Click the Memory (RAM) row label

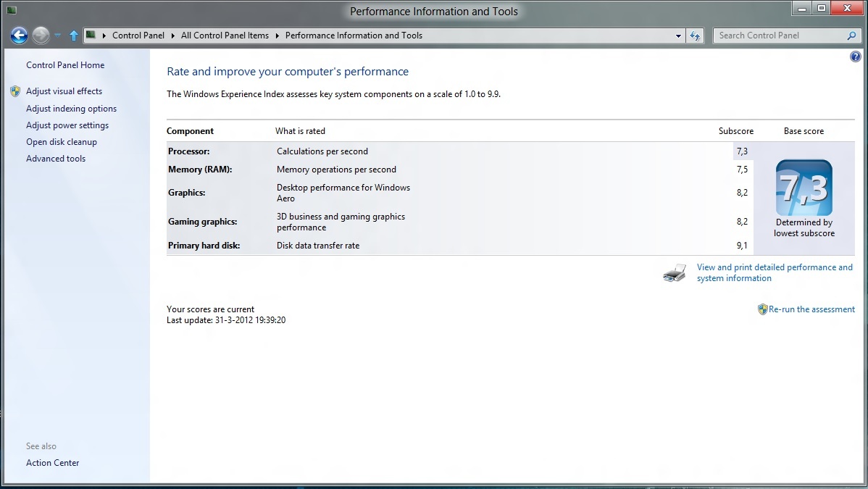pos(200,170)
